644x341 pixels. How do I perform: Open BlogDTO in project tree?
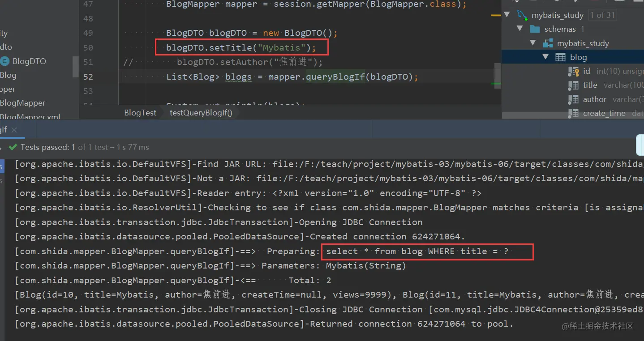coord(29,61)
